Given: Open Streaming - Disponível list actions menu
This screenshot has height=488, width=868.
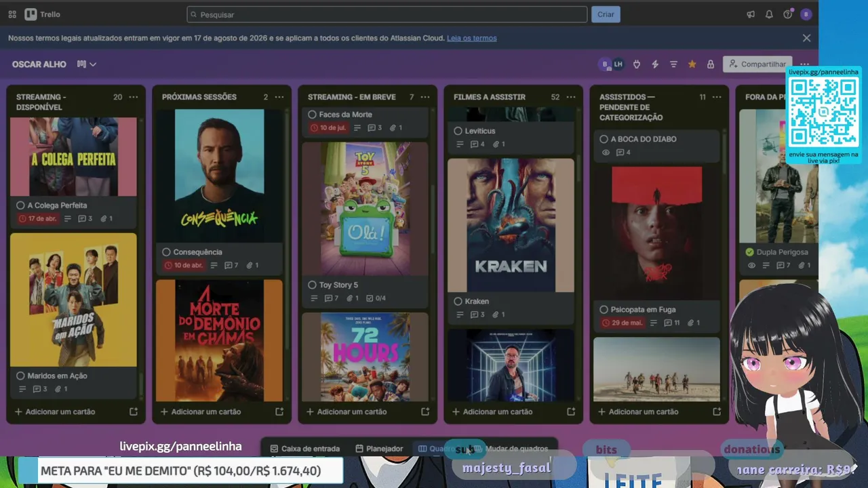Looking at the screenshot, I should (134, 97).
